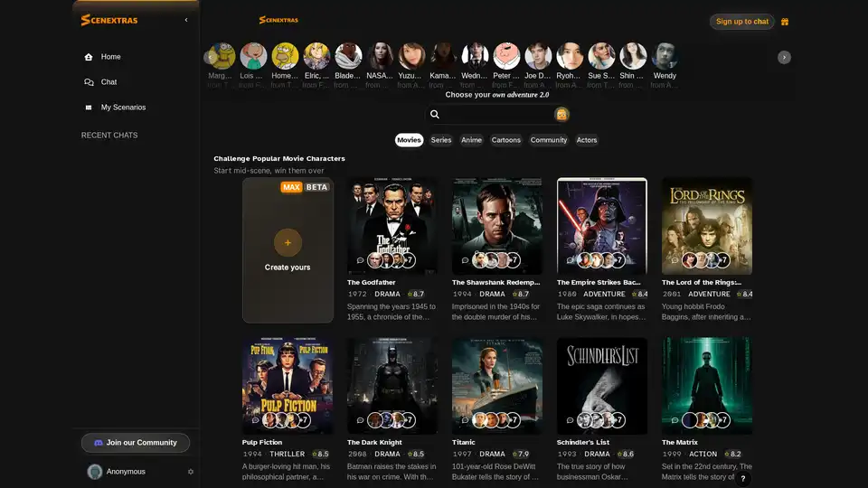Open Chat from the sidebar icon
Screen dimensions: 868x488
[x=89, y=82]
